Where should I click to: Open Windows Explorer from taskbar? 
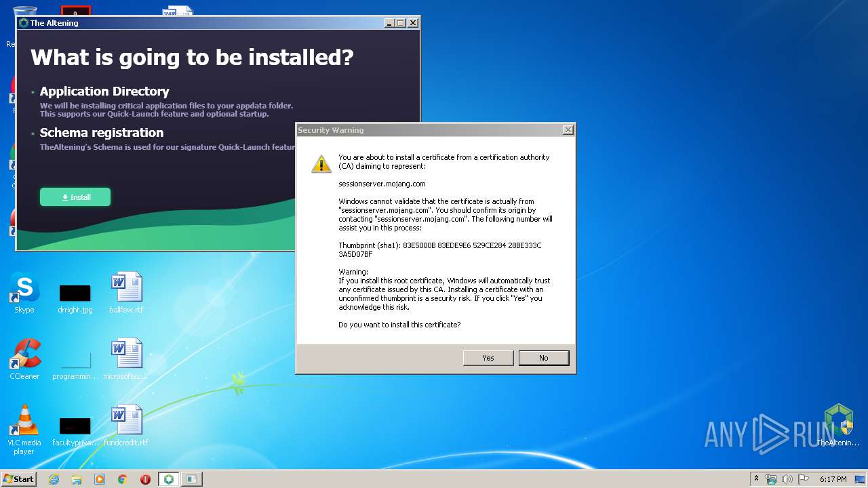pos(77,479)
